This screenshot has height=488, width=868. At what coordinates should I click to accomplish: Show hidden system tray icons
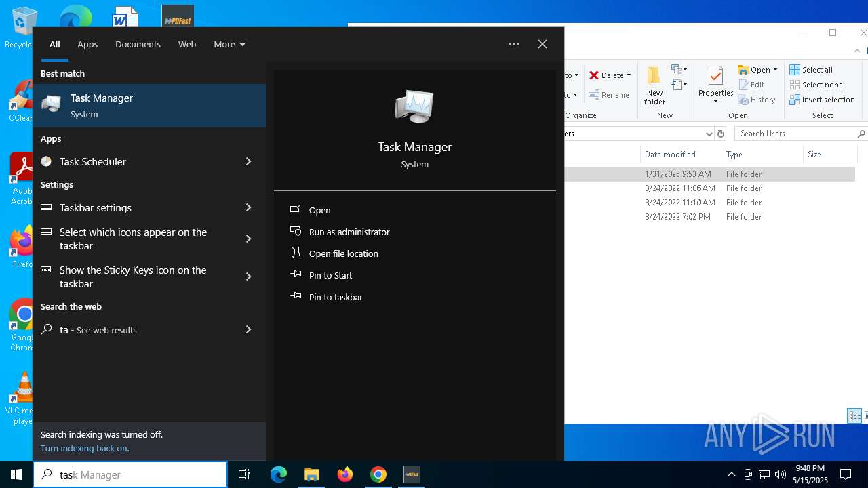[x=731, y=474]
